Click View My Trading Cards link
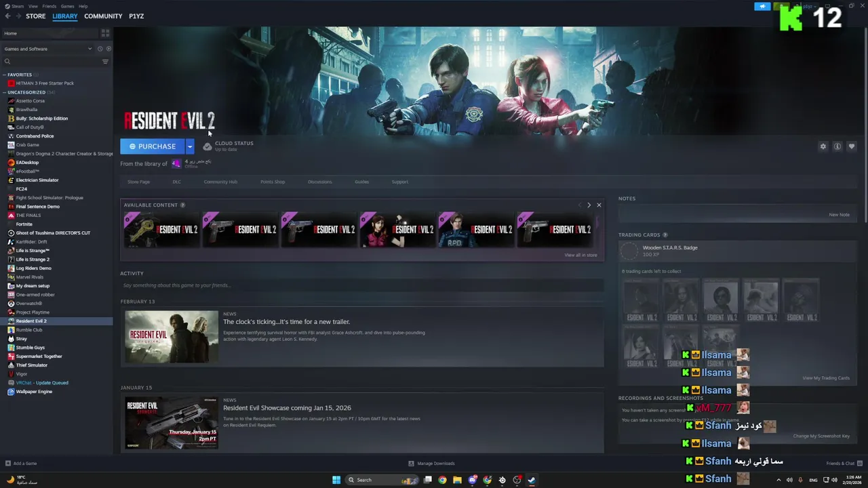This screenshot has width=868, height=488. click(825, 378)
